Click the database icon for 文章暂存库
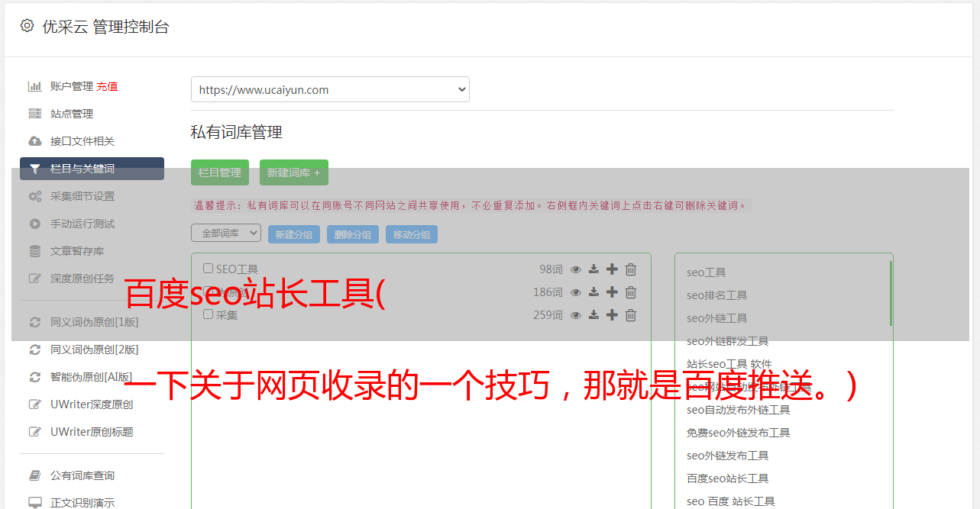The image size is (980, 509). point(35,251)
